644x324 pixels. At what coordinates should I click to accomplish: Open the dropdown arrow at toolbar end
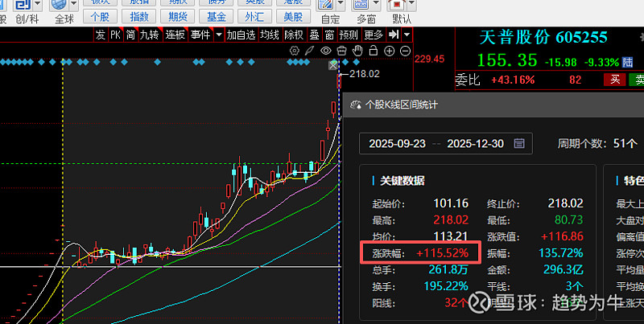pyautogui.click(x=407, y=35)
